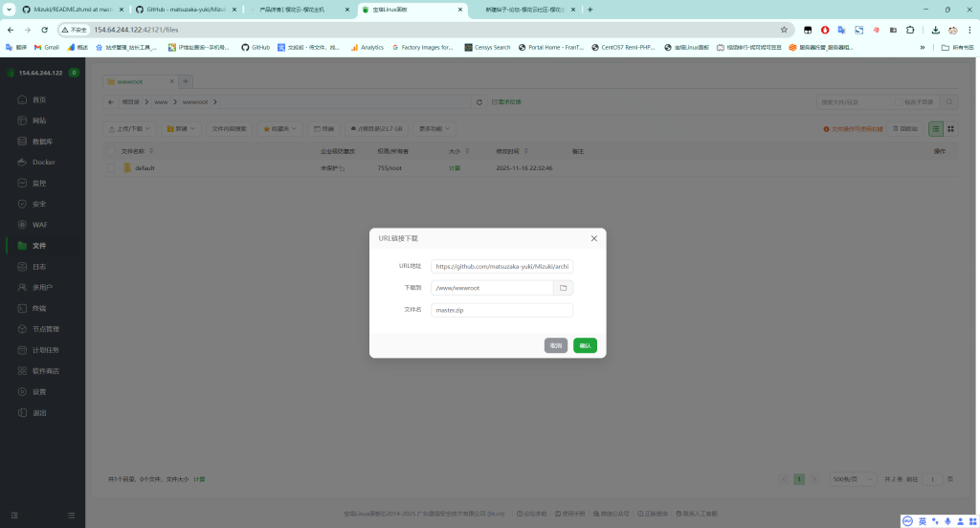The image size is (980, 528).
Task: Open 终端 terminal from the sidebar
Action: pos(39,308)
